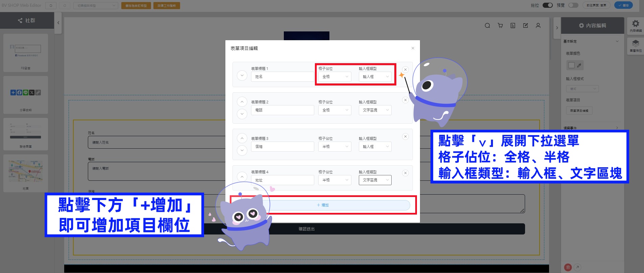Image resolution: width=644 pixels, height=273 pixels.
Task: Click the 表單標題 1 input containing 姓名
Action: [x=282, y=77]
